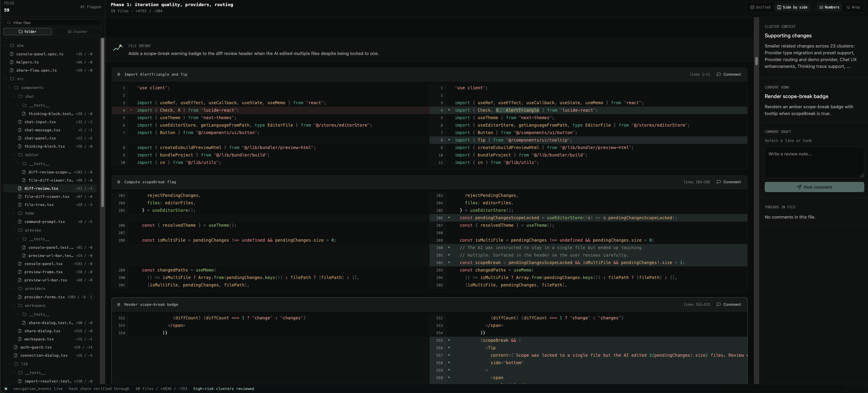The height and width of the screenshot is (393, 868).
Task: Open preview-frame.tsx file
Action: point(50,272)
